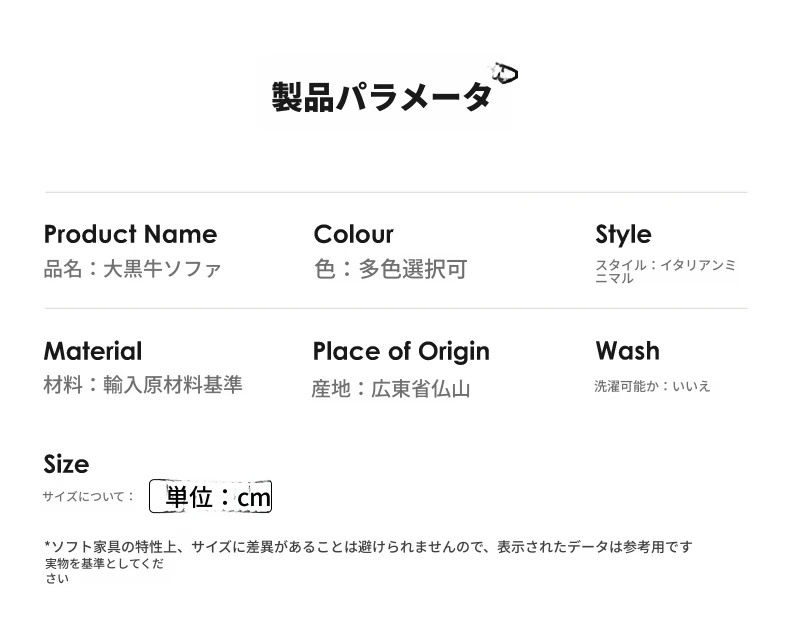
Task: Select the Wash heading
Action: [x=627, y=351]
